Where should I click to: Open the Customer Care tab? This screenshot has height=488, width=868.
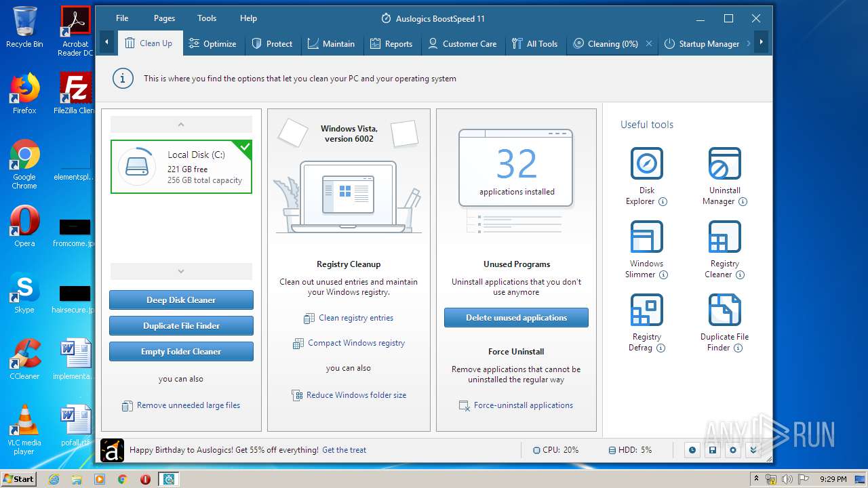coord(462,43)
